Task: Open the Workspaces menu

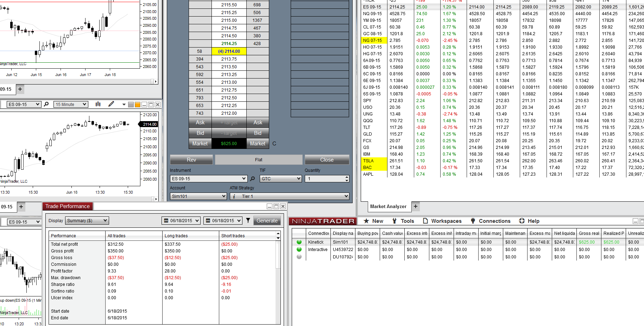Action: point(442,221)
